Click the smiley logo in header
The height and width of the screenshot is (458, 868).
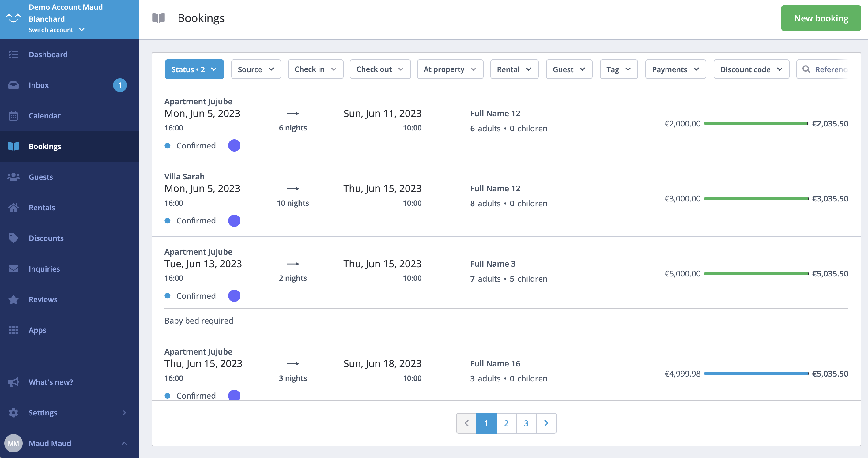pyautogui.click(x=13, y=17)
